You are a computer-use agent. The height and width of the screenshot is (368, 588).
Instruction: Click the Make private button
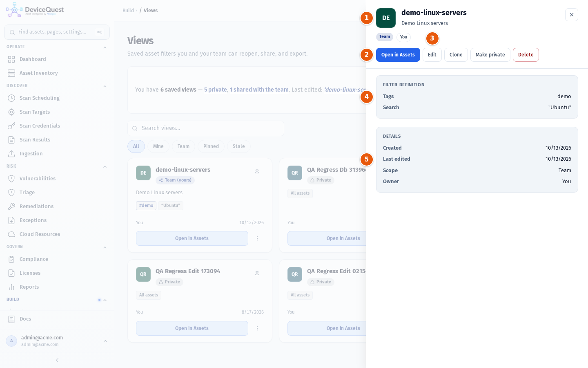pyautogui.click(x=490, y=55)
